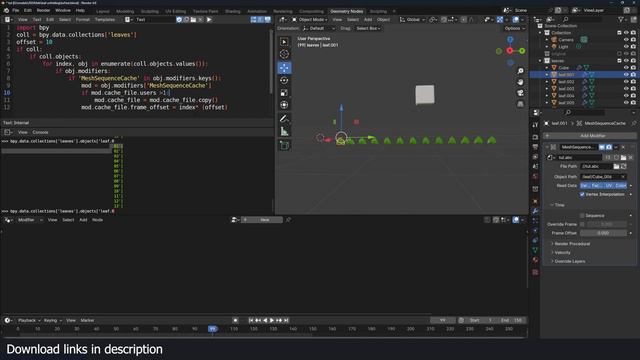Open the Modifiers wrench tab in Properties

(x=535, y=211)
